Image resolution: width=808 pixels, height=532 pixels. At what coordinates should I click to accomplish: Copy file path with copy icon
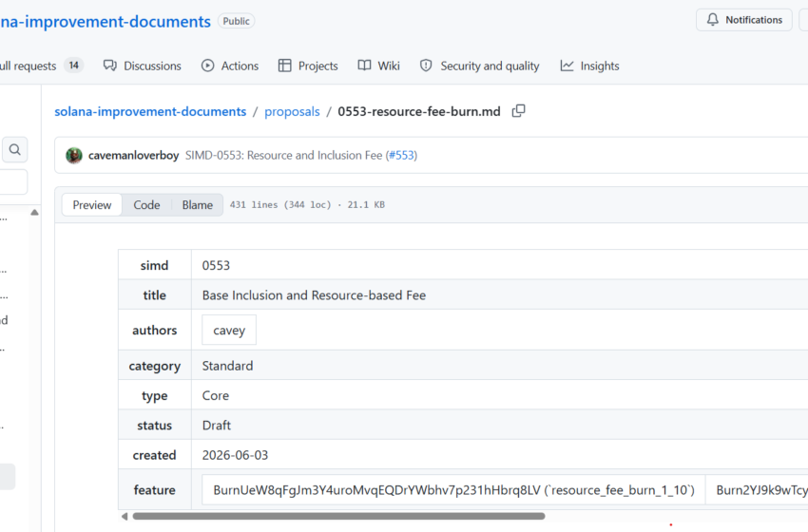click(518, 111)
